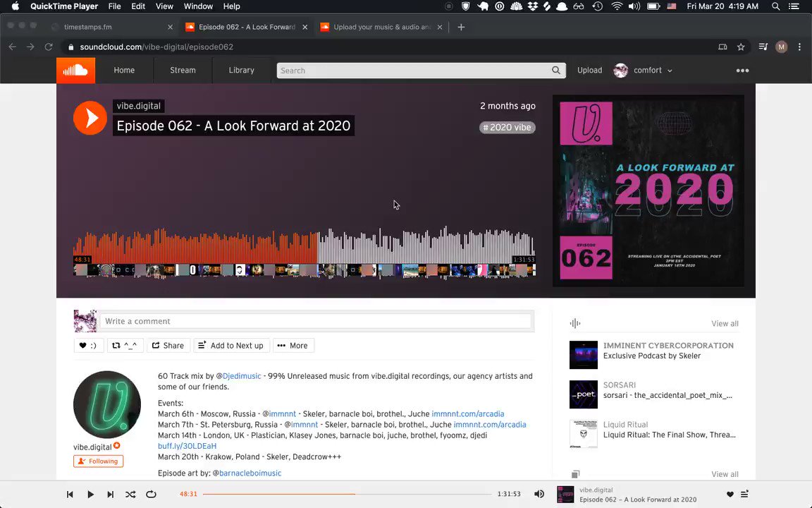
Task: Click the Dropbox icon in the menu bar
Action: (x=532, y=6)
